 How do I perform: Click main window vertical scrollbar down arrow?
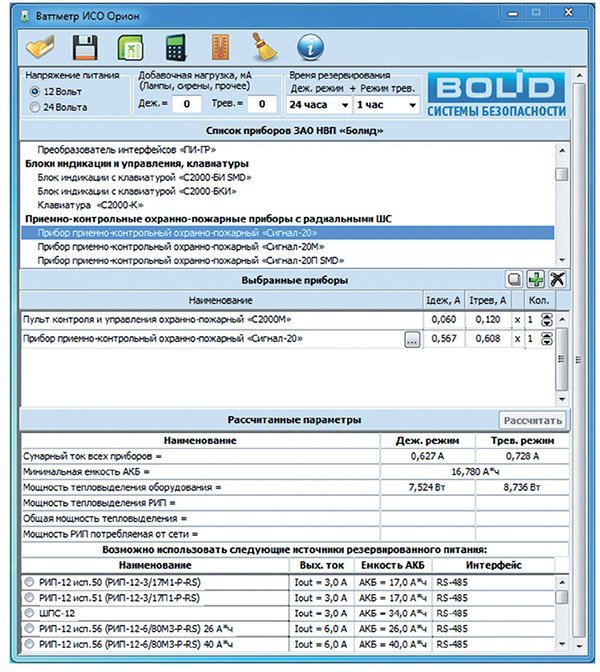(x=579, y=646)
